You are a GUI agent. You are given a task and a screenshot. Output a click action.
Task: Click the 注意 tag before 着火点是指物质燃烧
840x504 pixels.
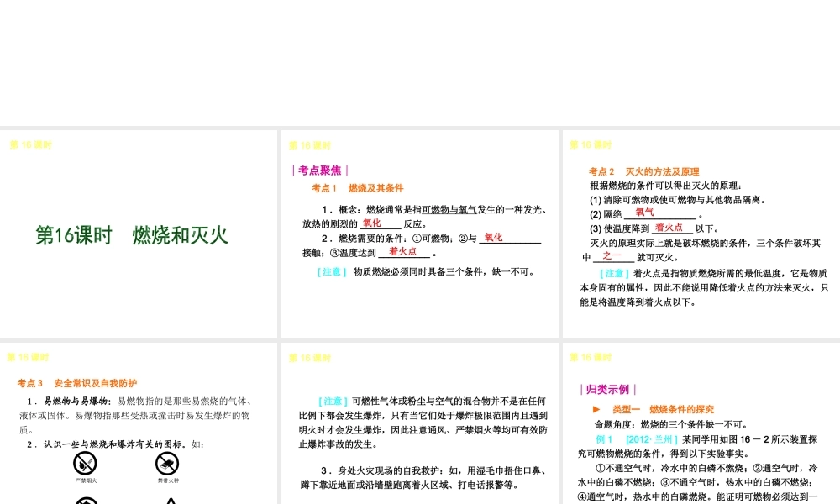[x=614, y=273]
